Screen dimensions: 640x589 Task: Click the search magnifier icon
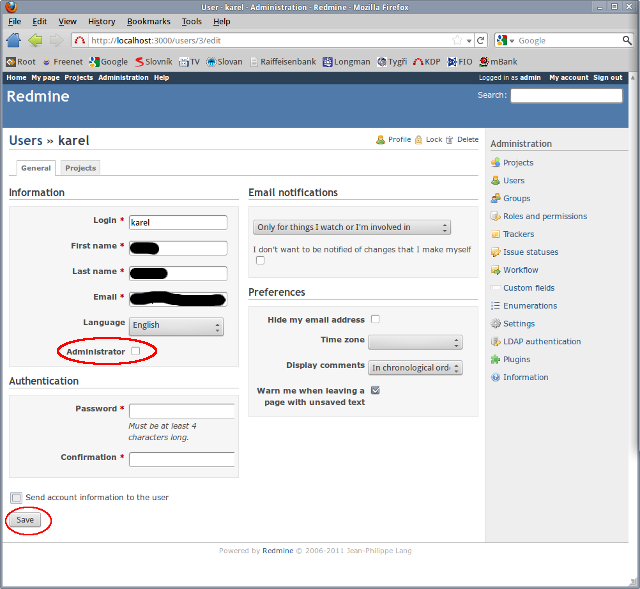(x=627, y=40)
